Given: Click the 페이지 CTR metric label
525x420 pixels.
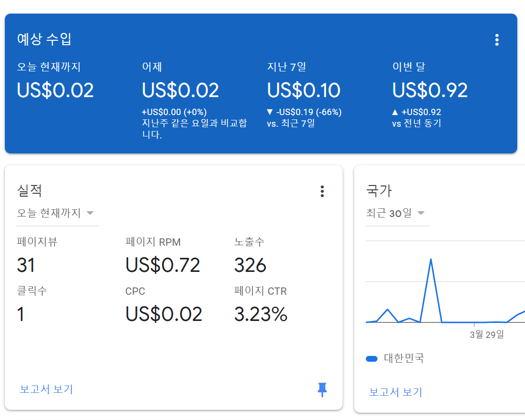Looking at the screenshot, I should (261, 291).
